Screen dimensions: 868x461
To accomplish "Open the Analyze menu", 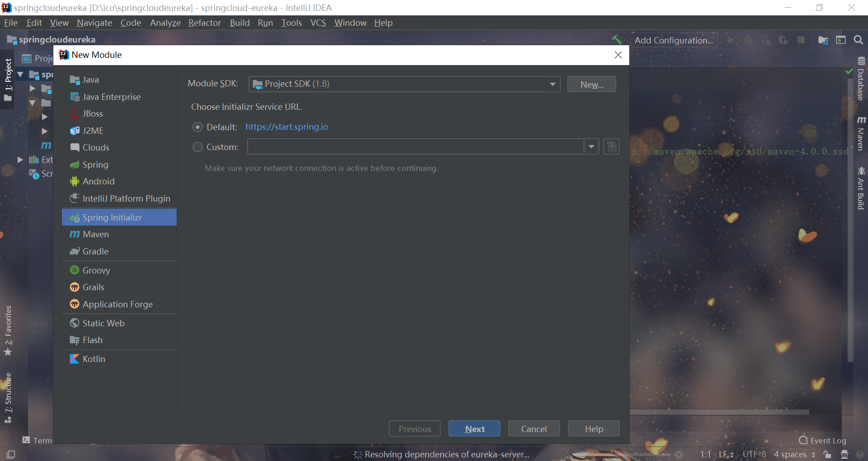I will (x=165, y=23).
